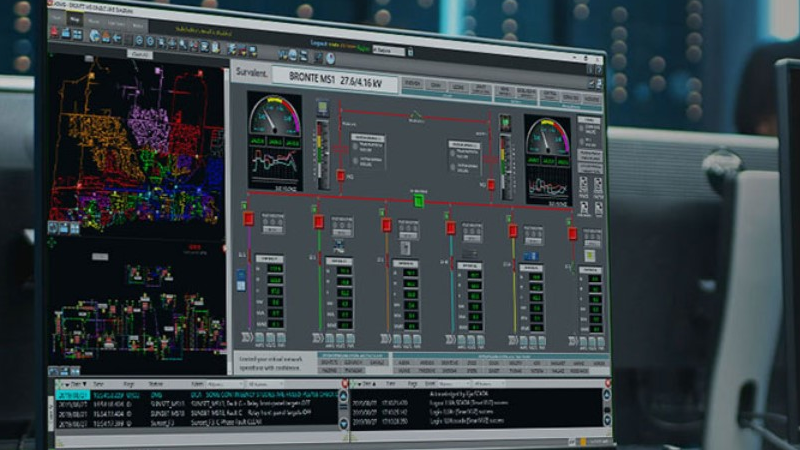This screenshot has width=800, height=450.
Task: Toggle first radio option in right transformer box
Action: pos(452,153)
